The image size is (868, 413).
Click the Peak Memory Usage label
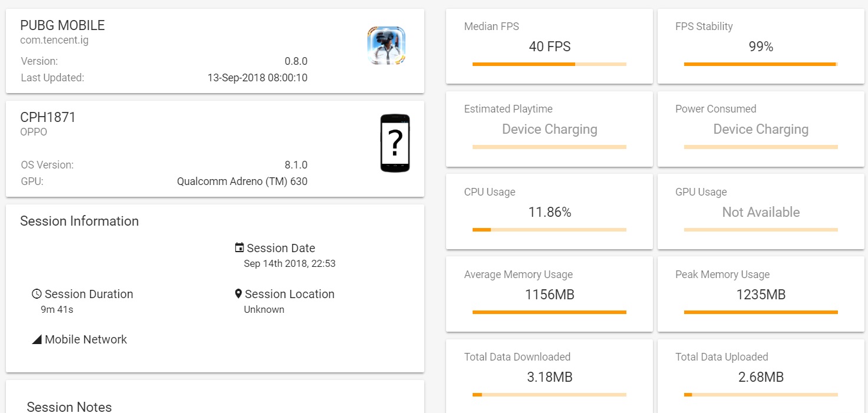(x=722, y=275)
